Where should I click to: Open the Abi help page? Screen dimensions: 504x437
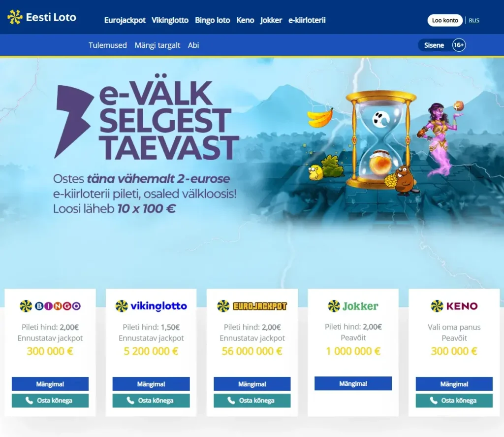tap(193, 45)
